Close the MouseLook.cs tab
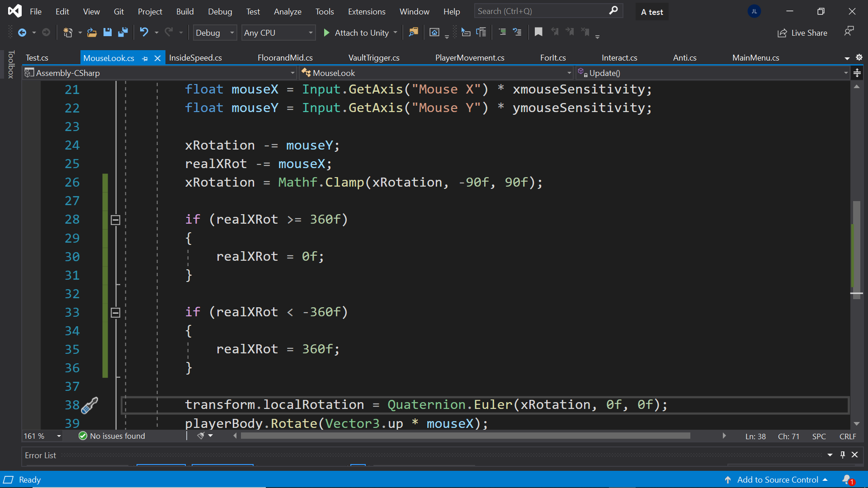This screenshot has height=488, width=868. point(157,58)
